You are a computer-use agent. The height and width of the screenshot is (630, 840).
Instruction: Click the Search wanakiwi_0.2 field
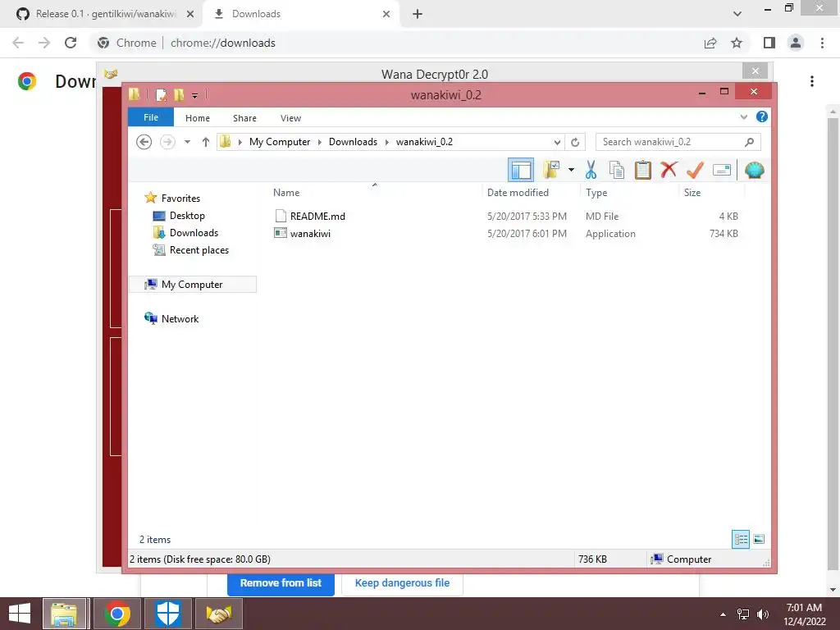(678, 142)
